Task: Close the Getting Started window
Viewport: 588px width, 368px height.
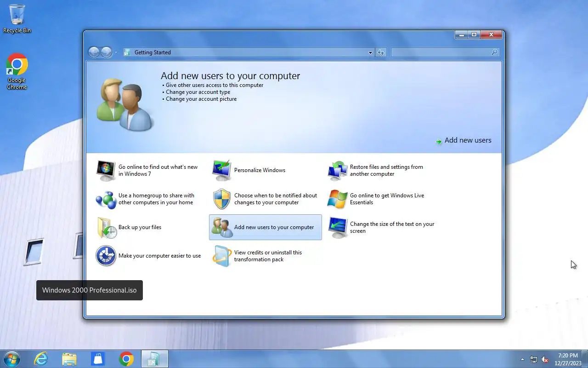Action: tap(491, 34)
